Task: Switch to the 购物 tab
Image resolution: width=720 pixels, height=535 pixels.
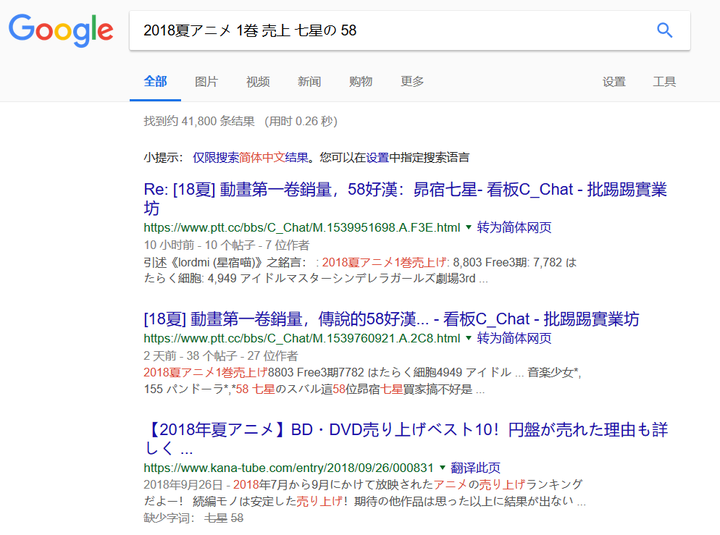Action: [x=360, y=82]
